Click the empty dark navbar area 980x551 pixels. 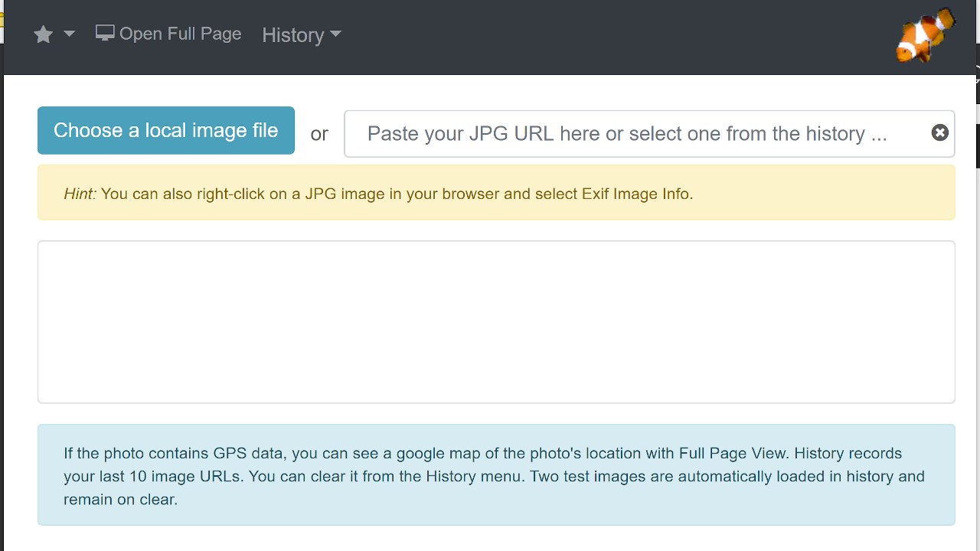click(x=612, y=35)
